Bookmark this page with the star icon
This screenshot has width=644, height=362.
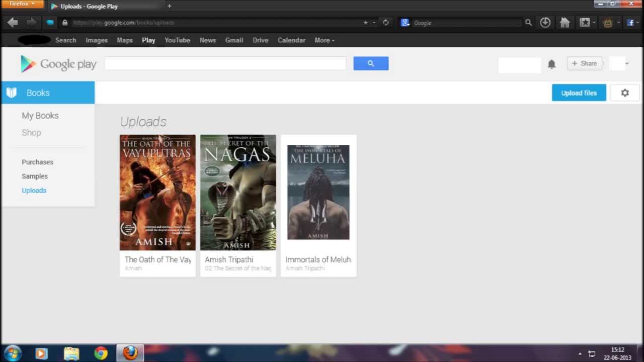coord(366,23)
